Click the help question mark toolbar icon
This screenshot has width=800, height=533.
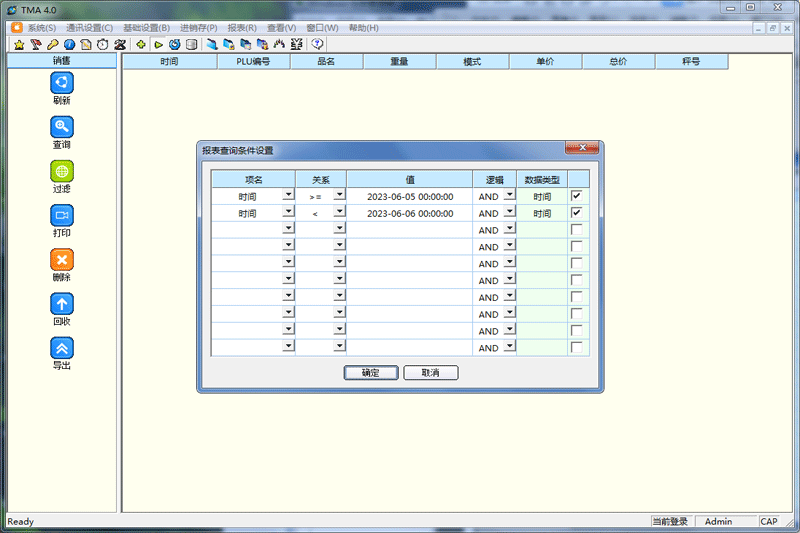click(318, 45)
